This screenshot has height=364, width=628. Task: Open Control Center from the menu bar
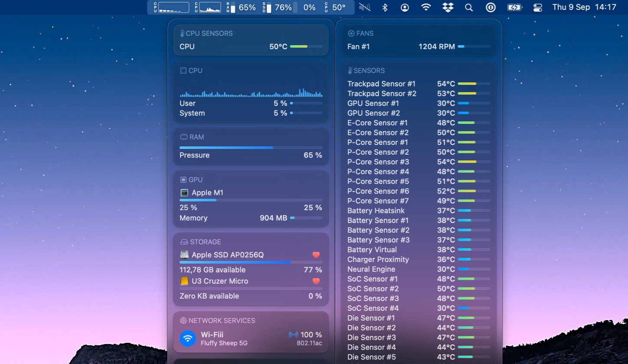pos(537,7)
